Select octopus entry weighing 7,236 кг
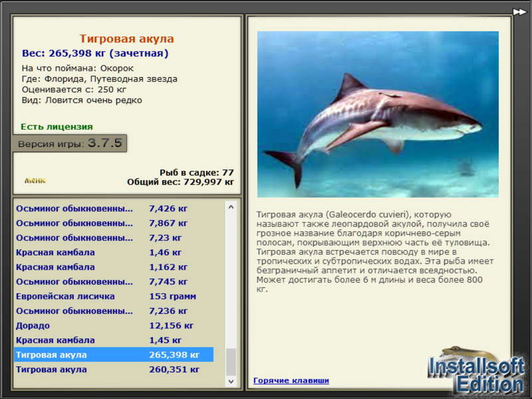This screenshot has width=532, height=399. (x=114, y=311)
